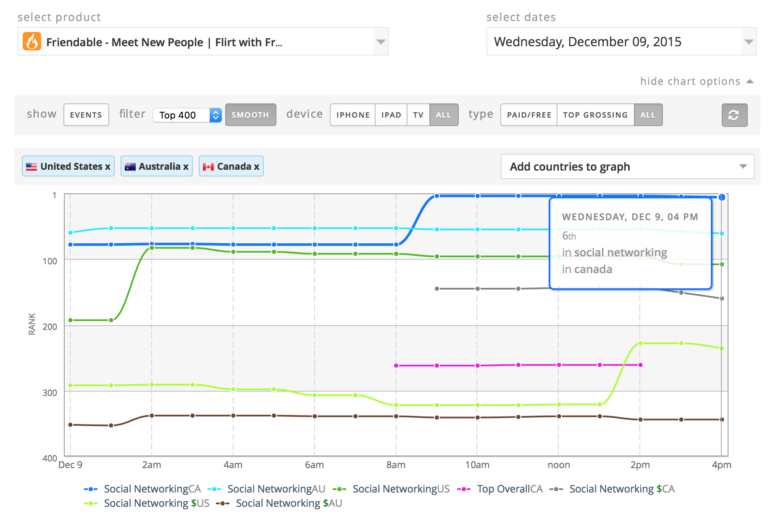
Task: Enable the IPHONE device filter
Action: tap(352, 114)
